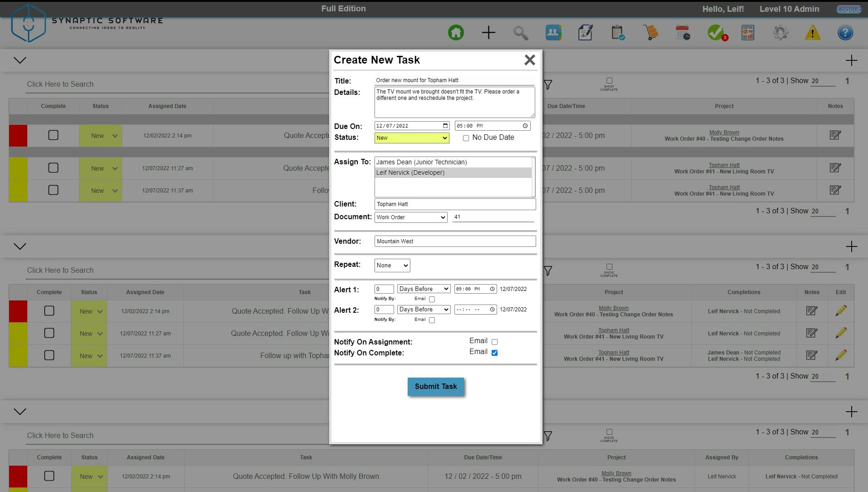Open the Home screen icon
This screenshot has height=492, width=868.
pos(456,32)
